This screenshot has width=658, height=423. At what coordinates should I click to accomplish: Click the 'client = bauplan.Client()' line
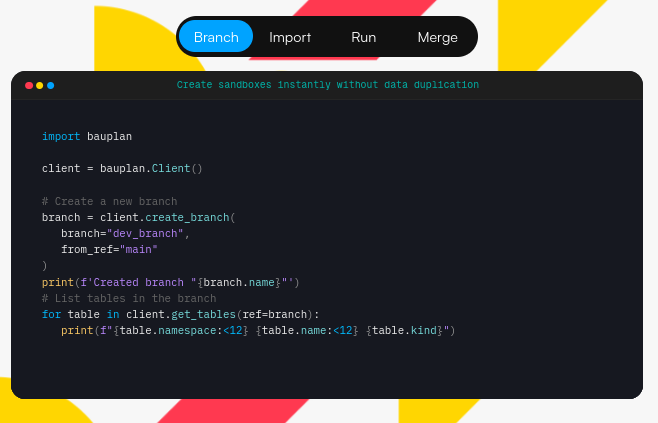click(x=122, y=168)
